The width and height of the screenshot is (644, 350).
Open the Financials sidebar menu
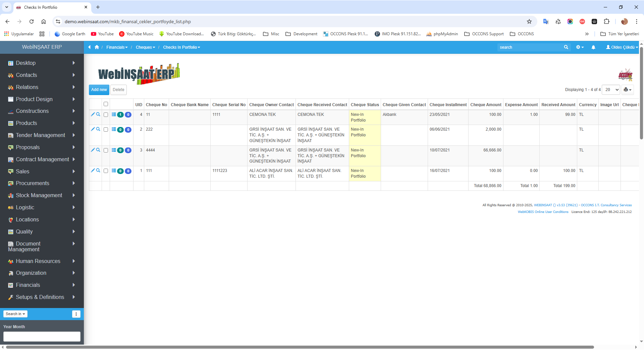[28, 285]
